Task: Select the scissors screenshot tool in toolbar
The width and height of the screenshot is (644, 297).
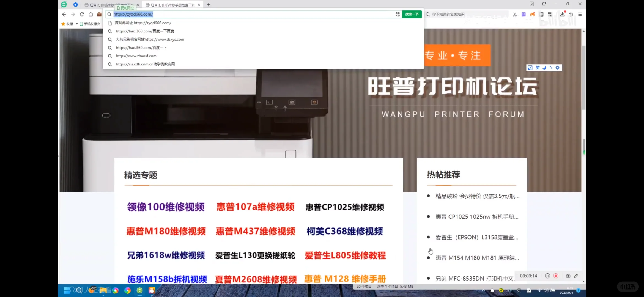Action: (515, 14)
